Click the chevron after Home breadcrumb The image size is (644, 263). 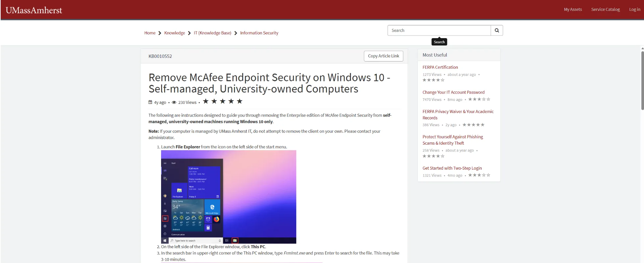160,33
